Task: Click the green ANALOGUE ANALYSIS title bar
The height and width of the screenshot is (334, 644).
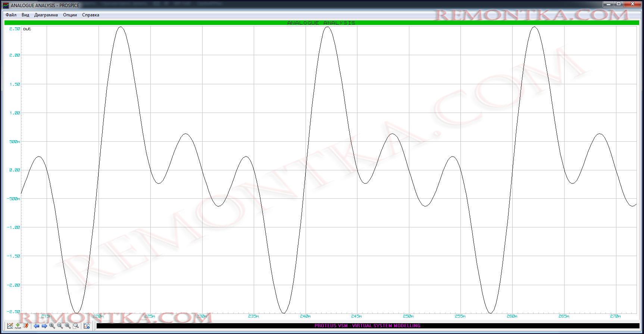Action: pyautogui.click(x=322, y=23)
